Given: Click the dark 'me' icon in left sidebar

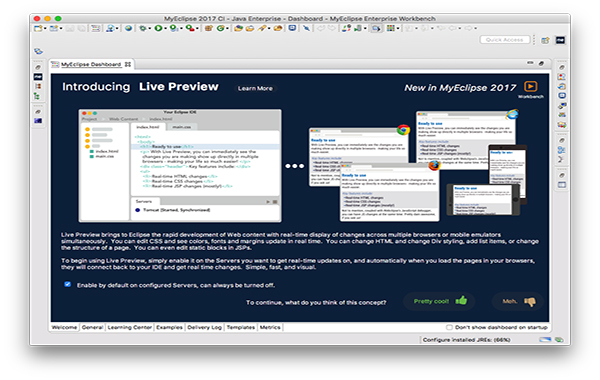Looking at the screenshot, I should (38, 77).
